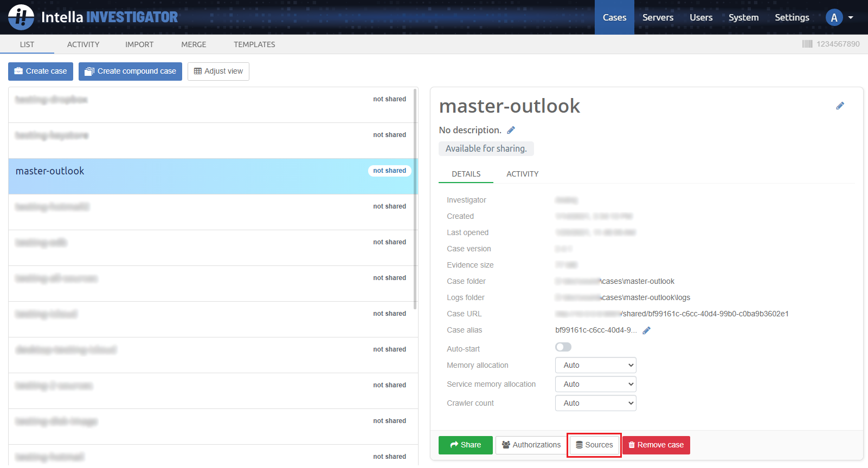Open case Authorizations
Image resolution: width=868 pixels, height=468 pixels.
pyautogui.click(x=531, y=445)
